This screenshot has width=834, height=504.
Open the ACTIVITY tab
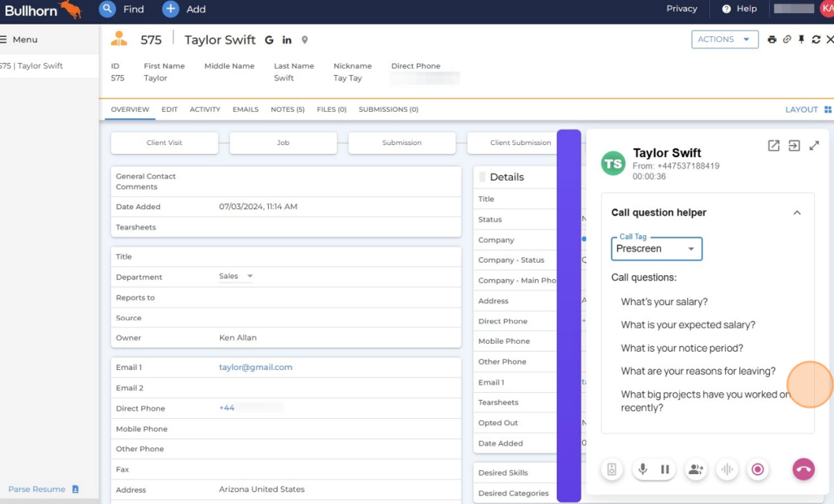[205, 110]
